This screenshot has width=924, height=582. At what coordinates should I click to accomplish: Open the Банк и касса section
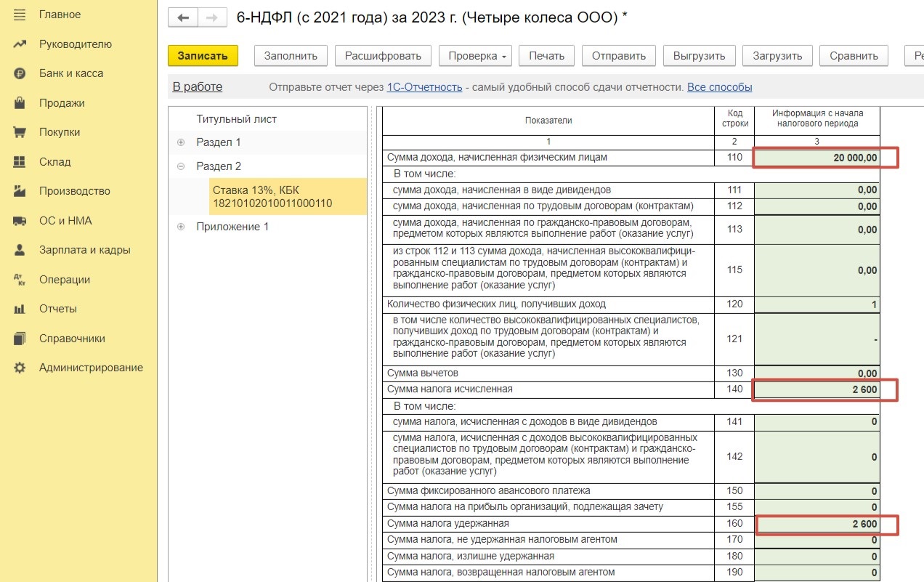click(x=71, y=73)
